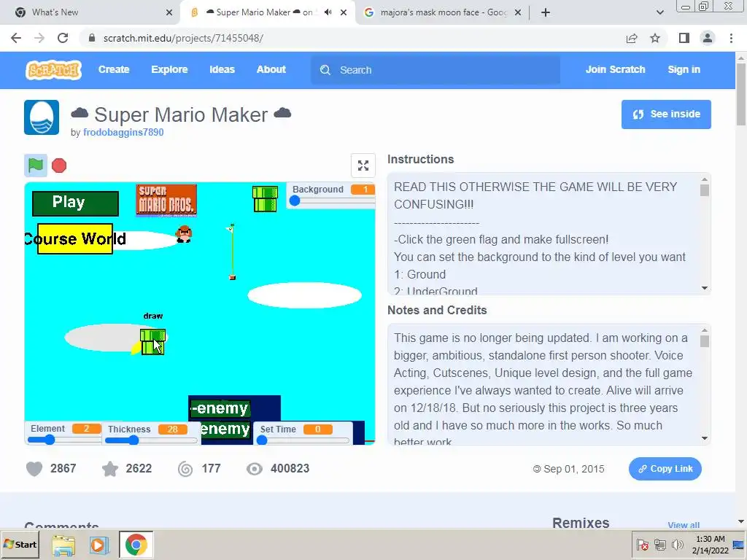Image resolution: width=747 pixels, height=560 pixels.
Task: Click the Super Mario Bros. logo sprite
Action: 166,200
